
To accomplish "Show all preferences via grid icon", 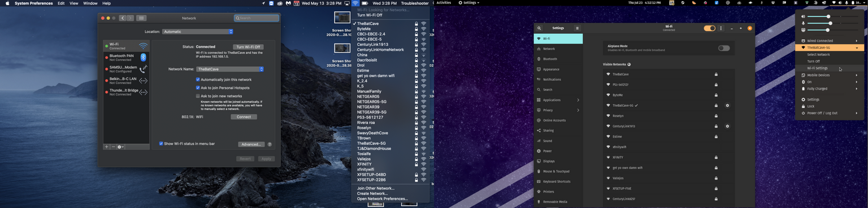I will click(141, 18).
